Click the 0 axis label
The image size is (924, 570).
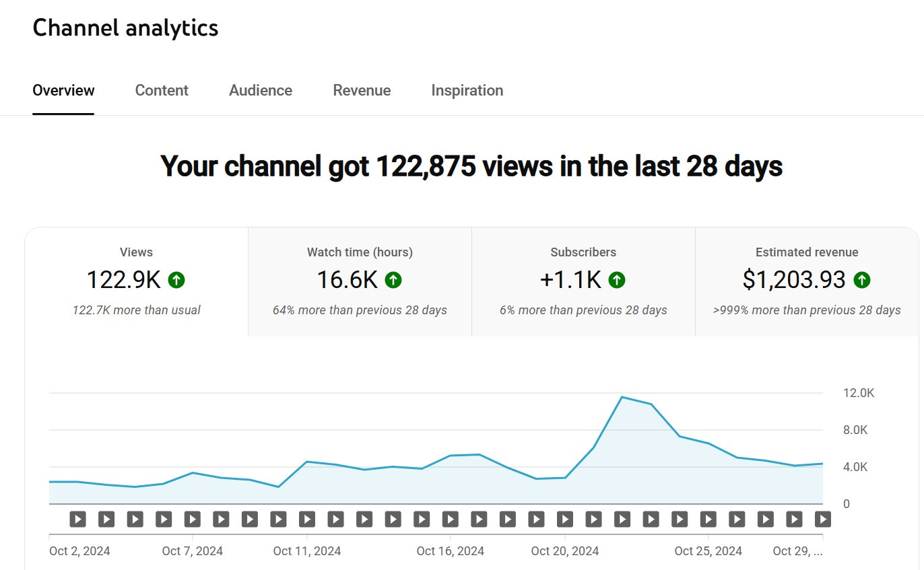847,504
